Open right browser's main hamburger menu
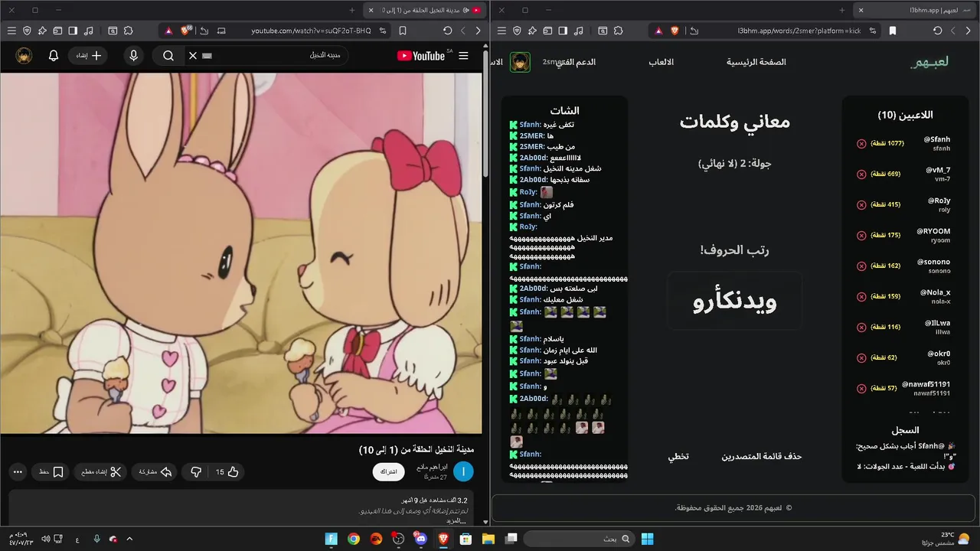Image resolution: width=980 pixels, height=551 pixels. tap(501, 31)
